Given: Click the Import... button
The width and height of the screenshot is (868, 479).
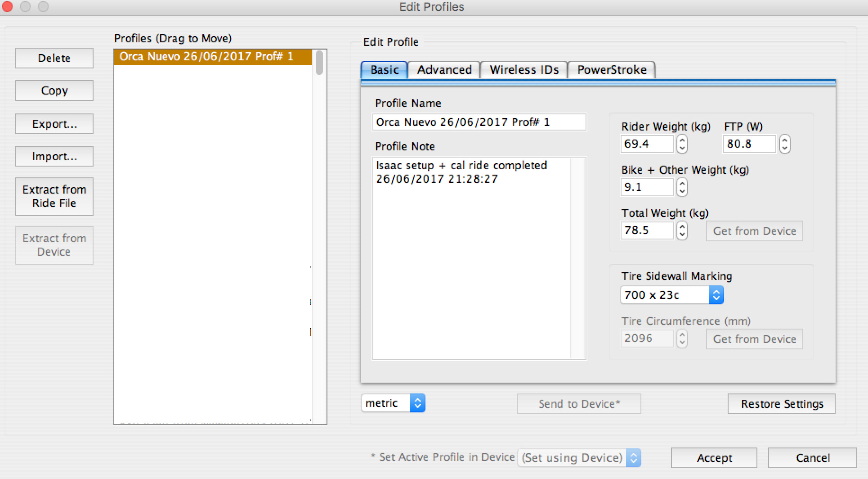Looking at the screenshot, I should pos(54,156).
